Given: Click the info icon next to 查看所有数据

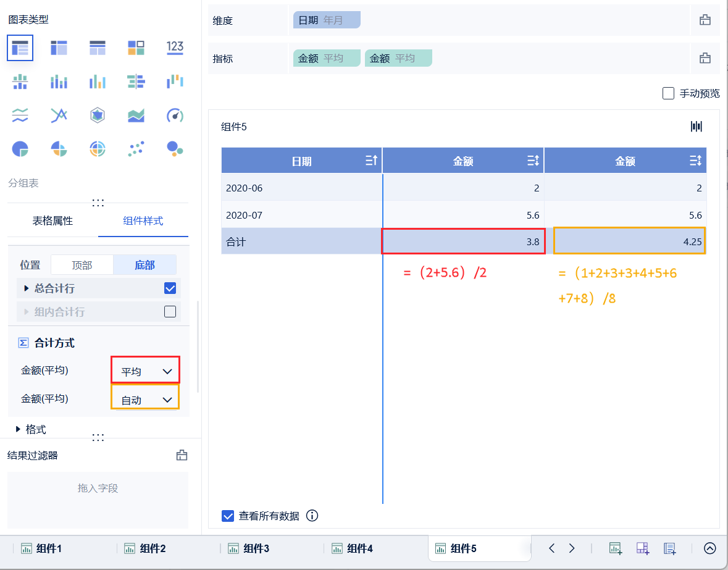Looking at the screenshot, I should [x=312, y=516].
